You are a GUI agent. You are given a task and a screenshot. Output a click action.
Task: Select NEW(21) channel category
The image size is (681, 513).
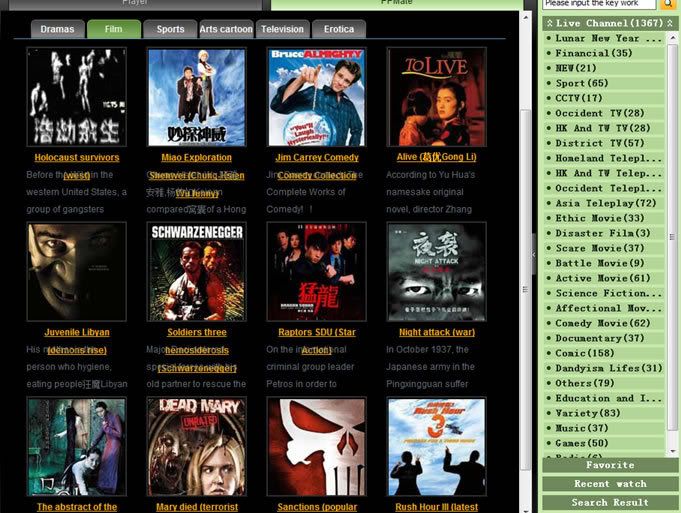(604, 68)
